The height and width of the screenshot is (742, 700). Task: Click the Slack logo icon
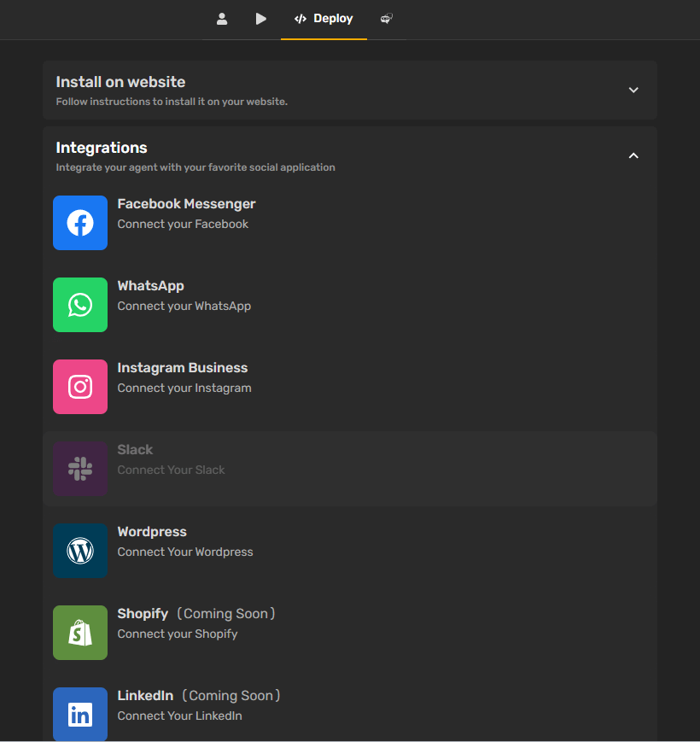point(80,469)
